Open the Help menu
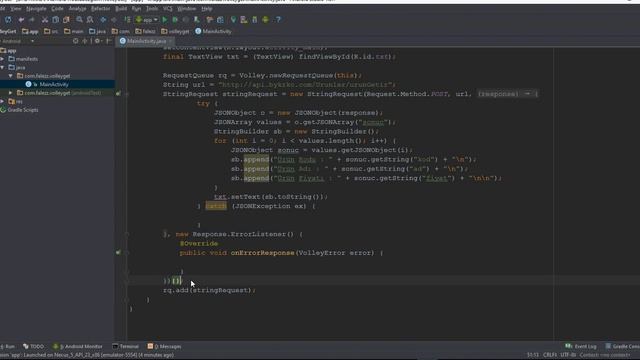 [207, 9]
